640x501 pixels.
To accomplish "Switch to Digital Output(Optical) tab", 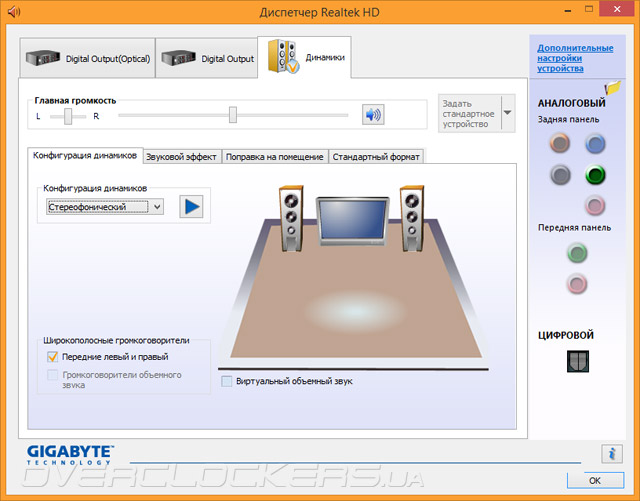I will [87, 58].
